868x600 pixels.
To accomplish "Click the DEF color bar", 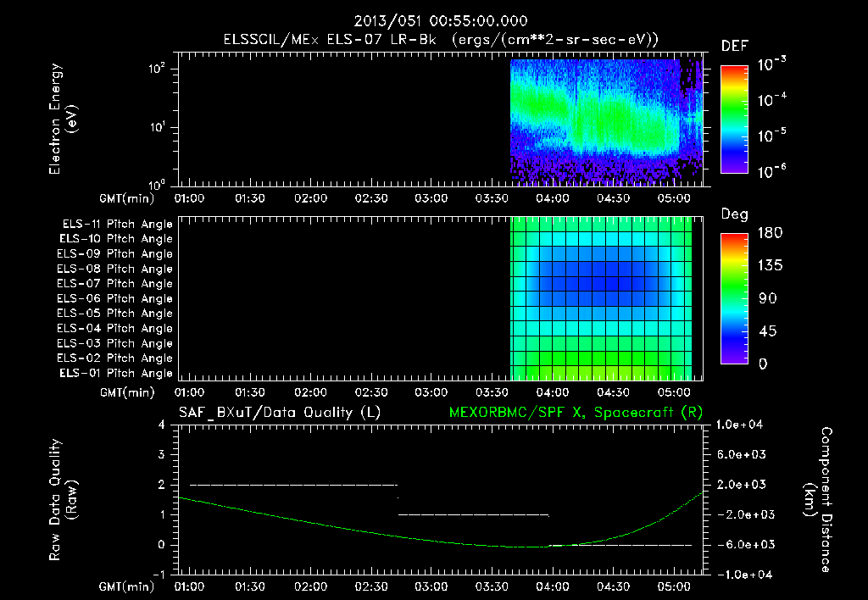I will point(734,119).
